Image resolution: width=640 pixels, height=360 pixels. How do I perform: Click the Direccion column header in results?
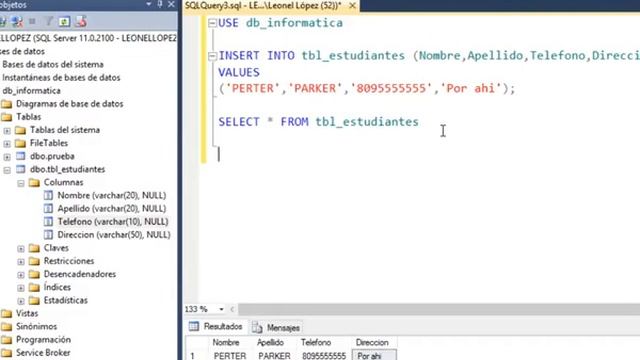coord(374,343)
